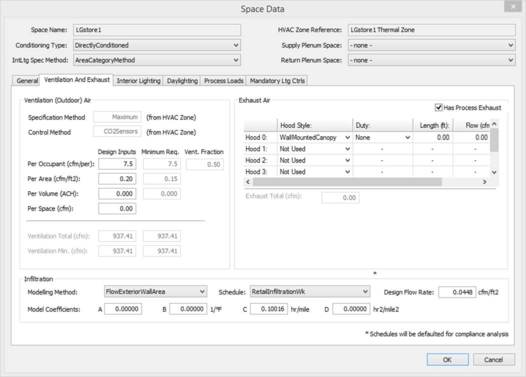Open the Supply Plenum Space dropdown
Viewport: 526px width, 377px height.
[431, 45]
